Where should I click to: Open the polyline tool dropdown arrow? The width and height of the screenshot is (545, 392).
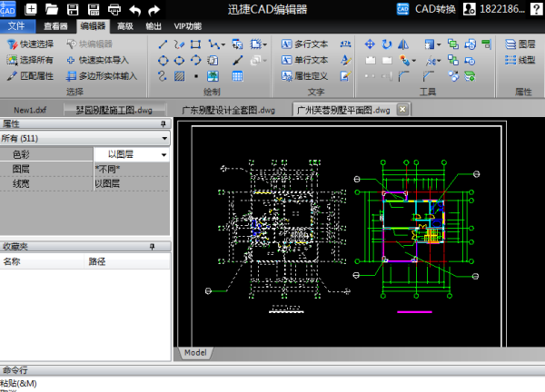(x=223, y=44)
